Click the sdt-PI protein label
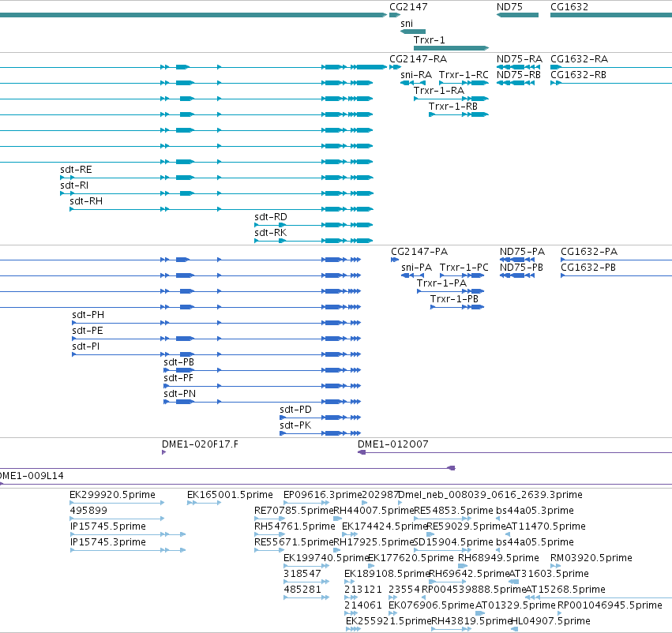 pos(86,347)
